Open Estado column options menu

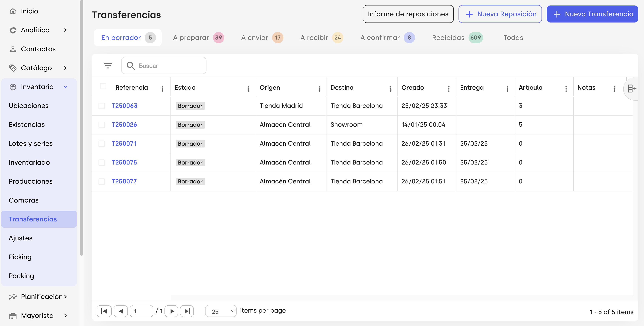[x=248, y=89]
